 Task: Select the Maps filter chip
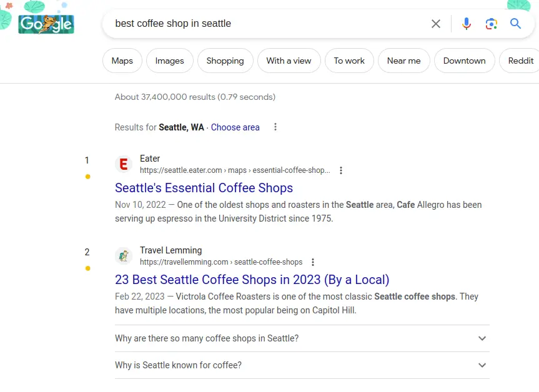(x=122, y=61)
